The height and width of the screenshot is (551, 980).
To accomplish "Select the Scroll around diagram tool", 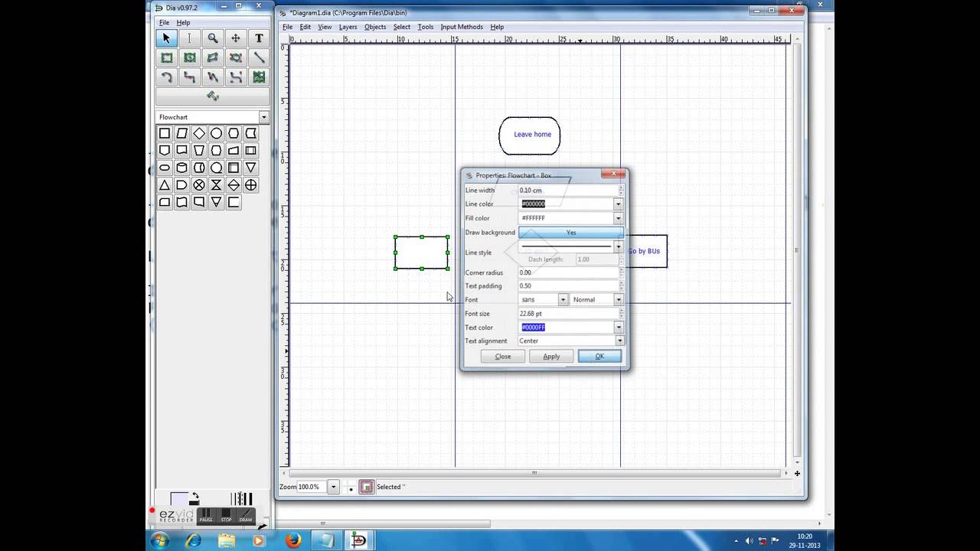I will coord(236,38).
